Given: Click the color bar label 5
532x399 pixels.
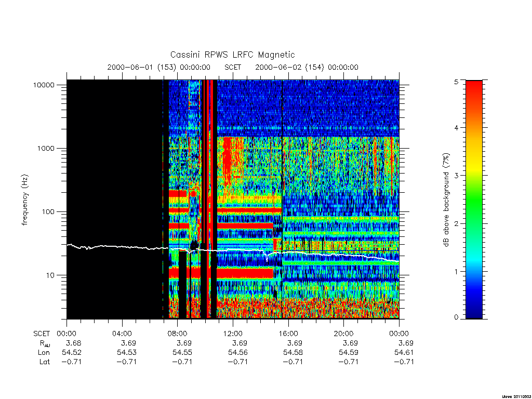Looking at the screenshot, I should pos(456,82).
